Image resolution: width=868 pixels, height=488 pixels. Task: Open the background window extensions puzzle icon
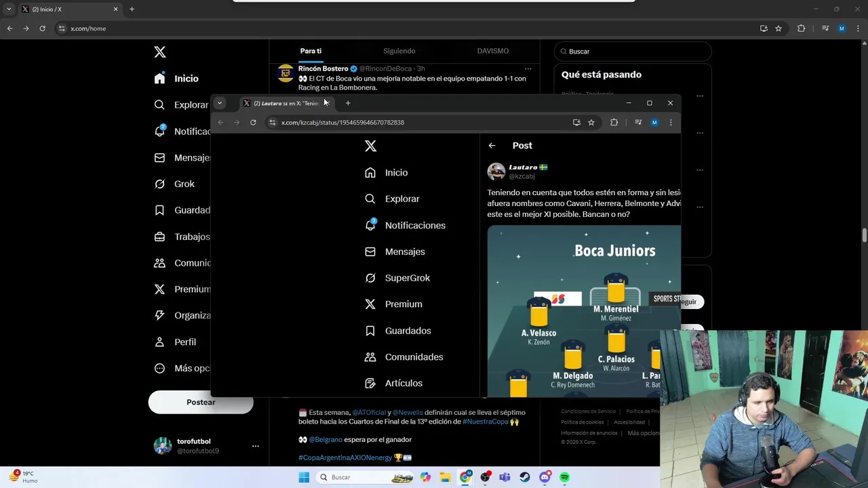click(x=801, y=28)
